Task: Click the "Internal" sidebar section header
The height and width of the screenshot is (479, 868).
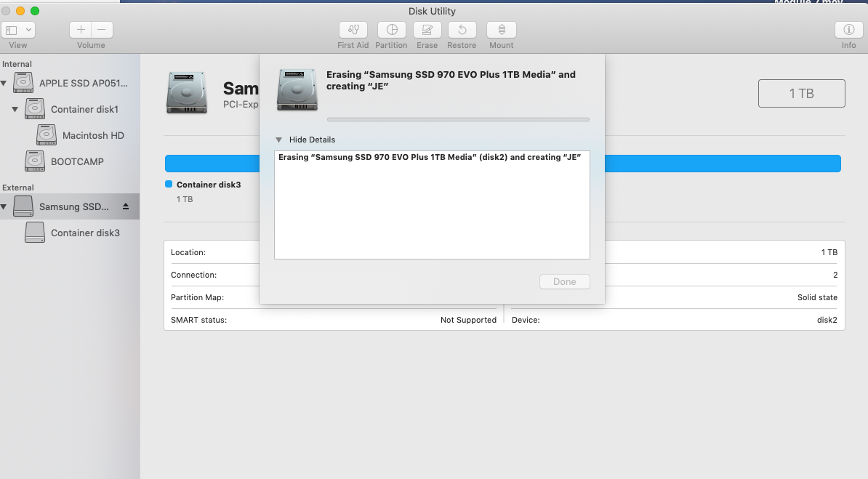Action: pos(17,64)
